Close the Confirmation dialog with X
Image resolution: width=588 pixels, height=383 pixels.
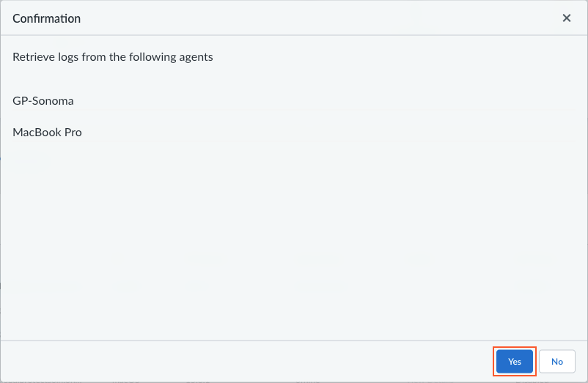pyautogui.click(x=567, y=18)
